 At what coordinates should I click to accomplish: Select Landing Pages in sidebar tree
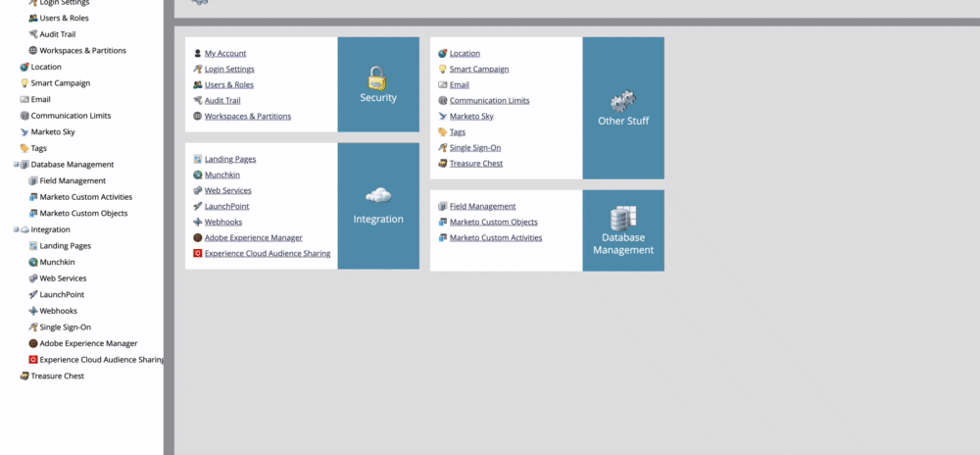66,245
